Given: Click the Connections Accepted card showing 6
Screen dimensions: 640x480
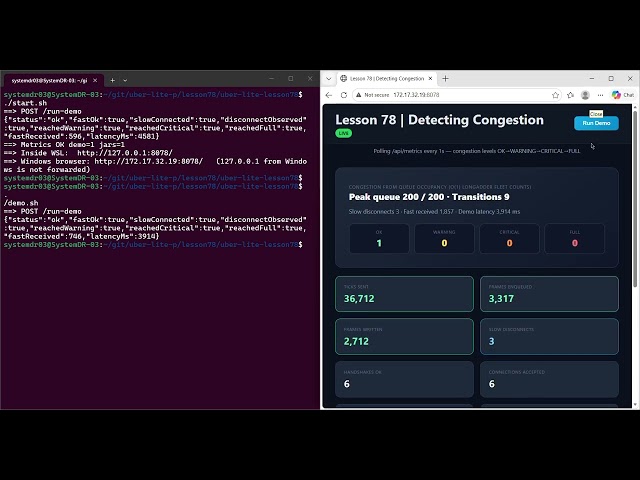Looking at the screenshot, I should tap(549, 379).
